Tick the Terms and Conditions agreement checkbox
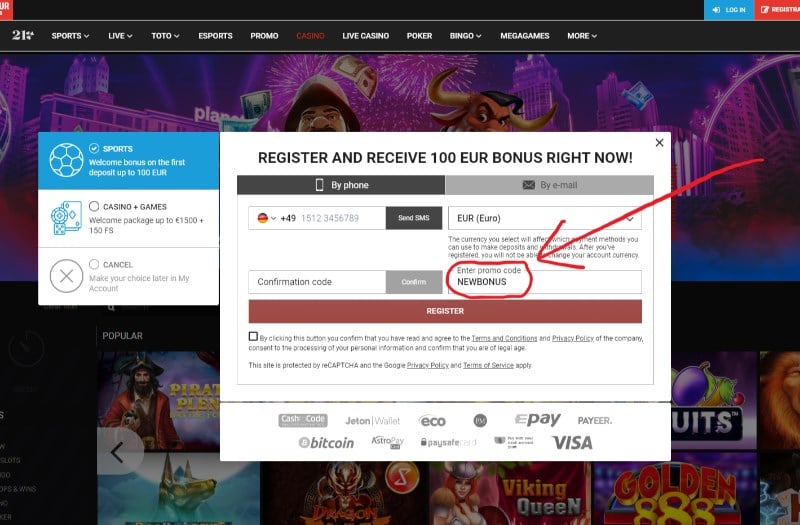This screenshot has height=525, width=800. pyautogui.click(x=253, y=336)
